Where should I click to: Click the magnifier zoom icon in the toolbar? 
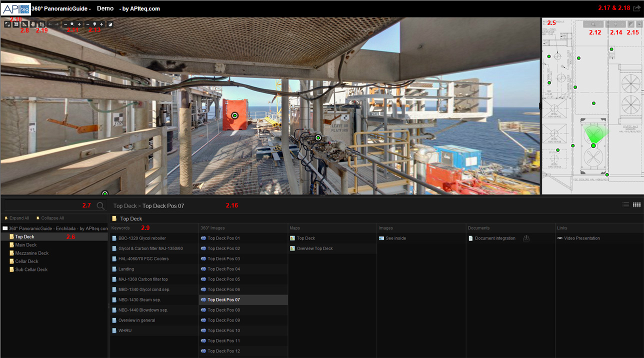point(72,23)
